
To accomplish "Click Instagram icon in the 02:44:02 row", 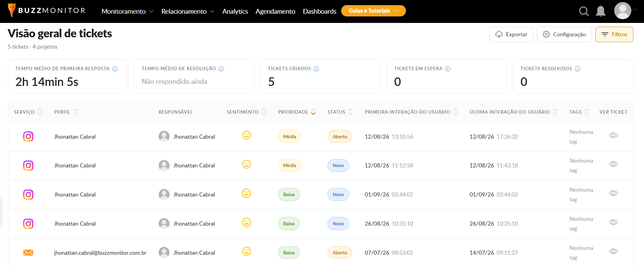I will coord(28,194).
